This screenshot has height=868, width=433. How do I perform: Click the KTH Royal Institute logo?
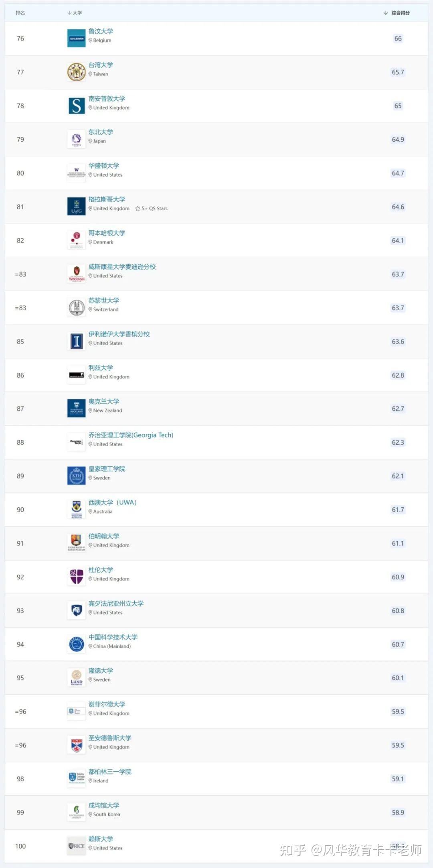tap(76, 476)
